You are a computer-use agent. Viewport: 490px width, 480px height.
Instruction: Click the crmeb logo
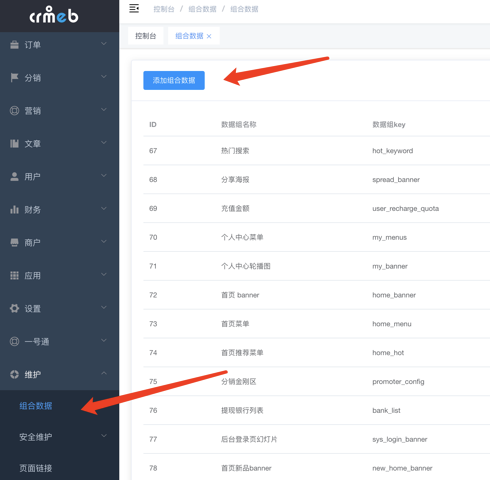54,15
